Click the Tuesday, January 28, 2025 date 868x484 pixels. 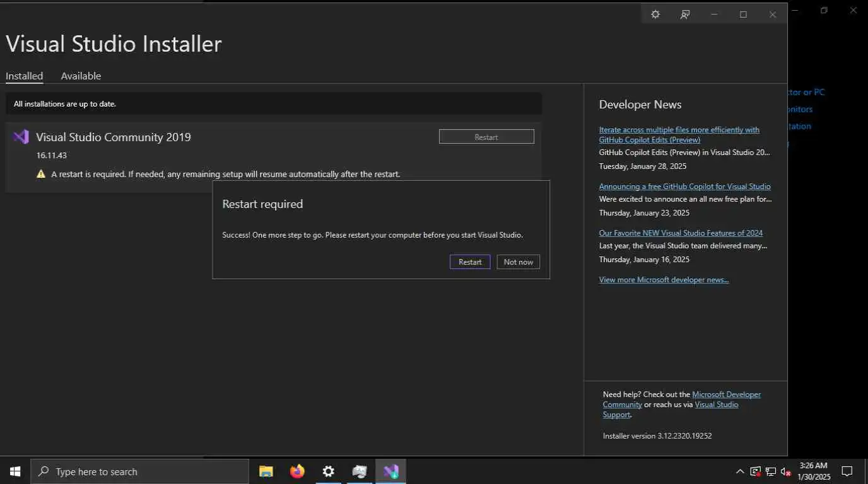643,166
